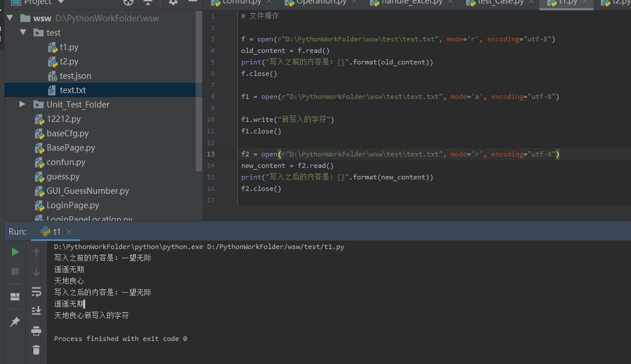Select confun.py in the project tree
Screen dimensions: 631x364
pyautogui.click(x=66, y=162)
